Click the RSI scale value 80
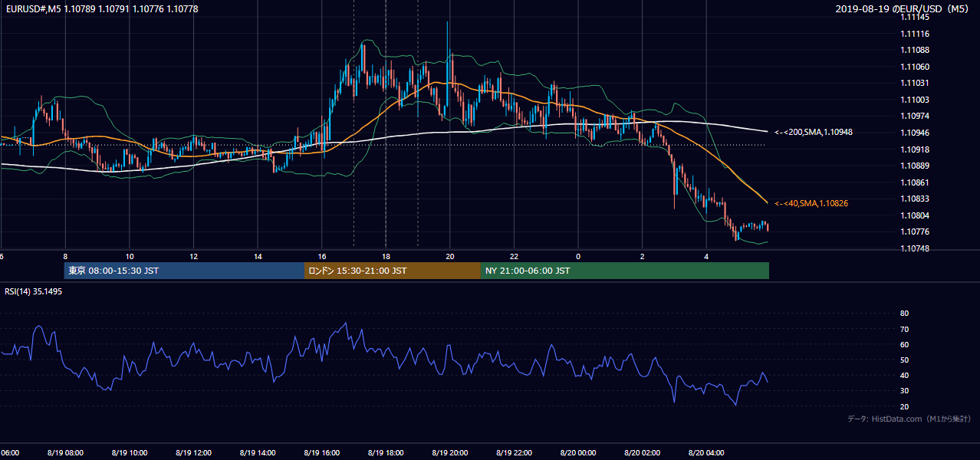980x460 pixels. (x=904, y=314)
